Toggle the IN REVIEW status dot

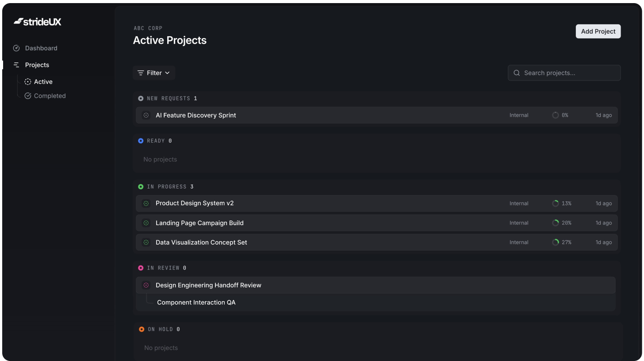[141, 268]
